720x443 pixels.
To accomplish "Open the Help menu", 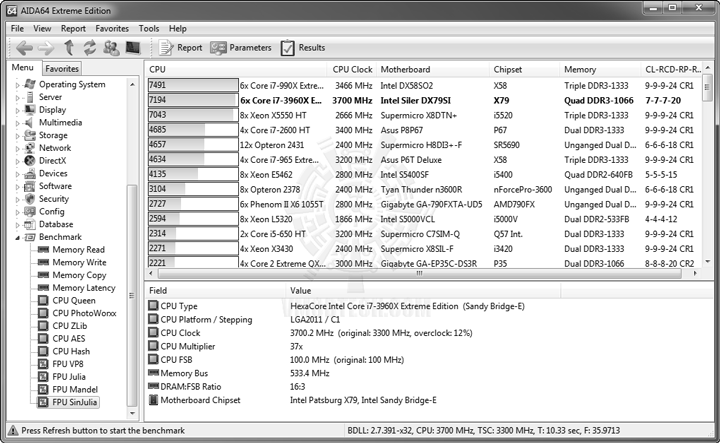I will [x=177, y=28].
